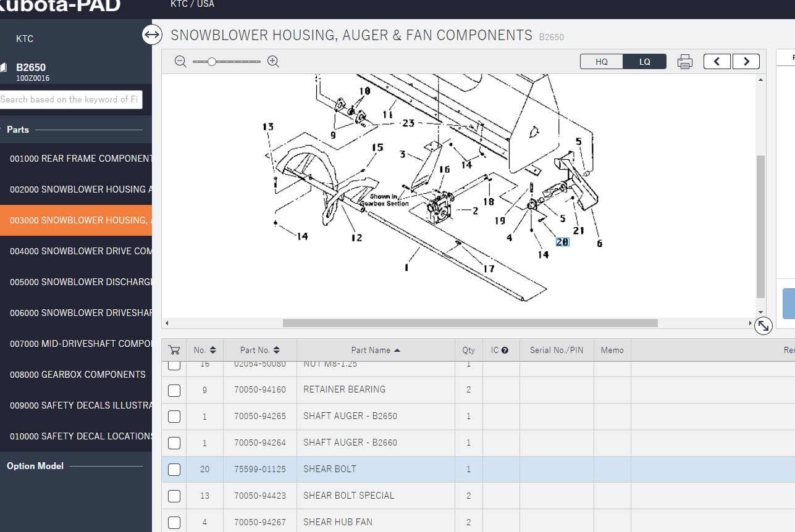795x532 pixels.
Task: Open 007000 MID-DRIVESHAFT section
Action: (x=76, y=344)
